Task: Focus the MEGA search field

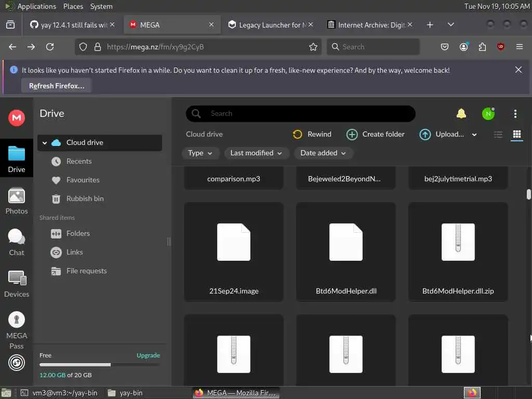Action: pos(301,114)
